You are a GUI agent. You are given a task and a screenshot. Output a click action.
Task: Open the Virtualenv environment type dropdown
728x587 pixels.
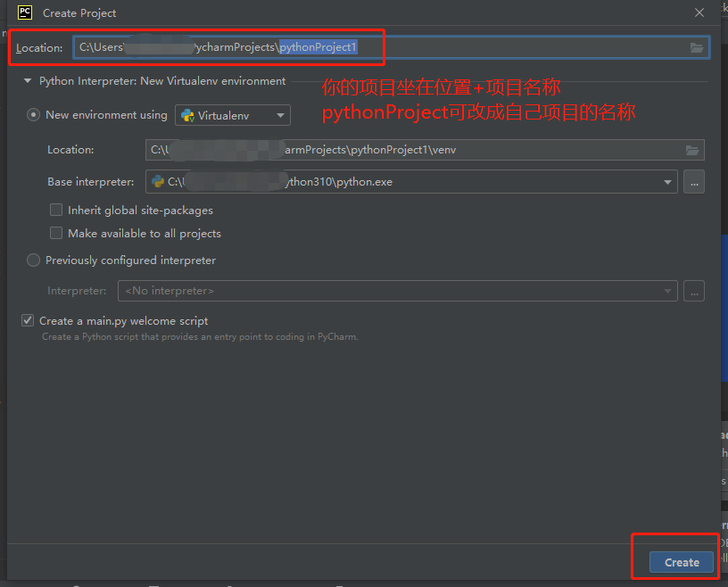click(233, 115)
